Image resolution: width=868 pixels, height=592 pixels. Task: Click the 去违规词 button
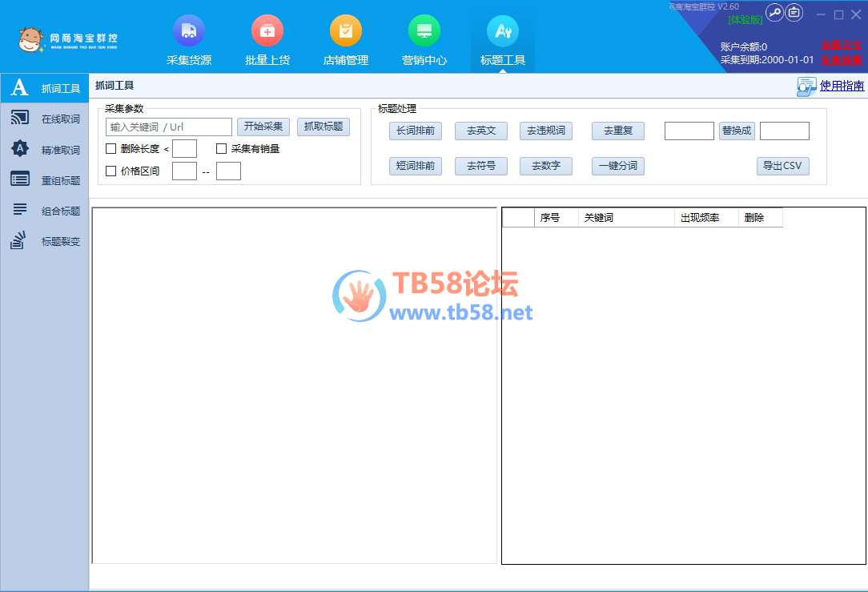click(x=546, y=131)
